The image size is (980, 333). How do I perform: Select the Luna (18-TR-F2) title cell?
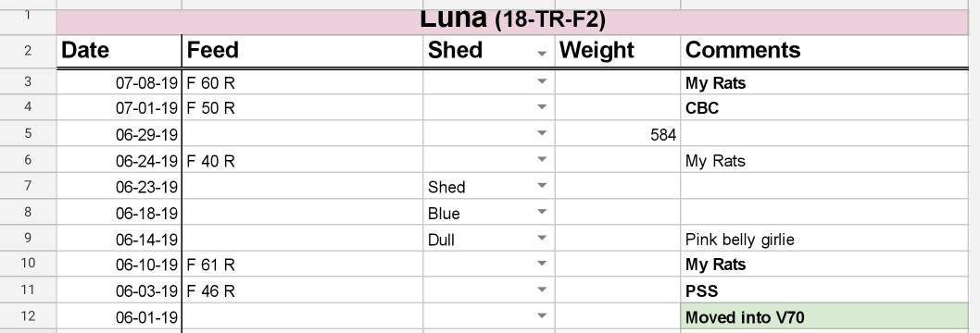pos(512,22)
